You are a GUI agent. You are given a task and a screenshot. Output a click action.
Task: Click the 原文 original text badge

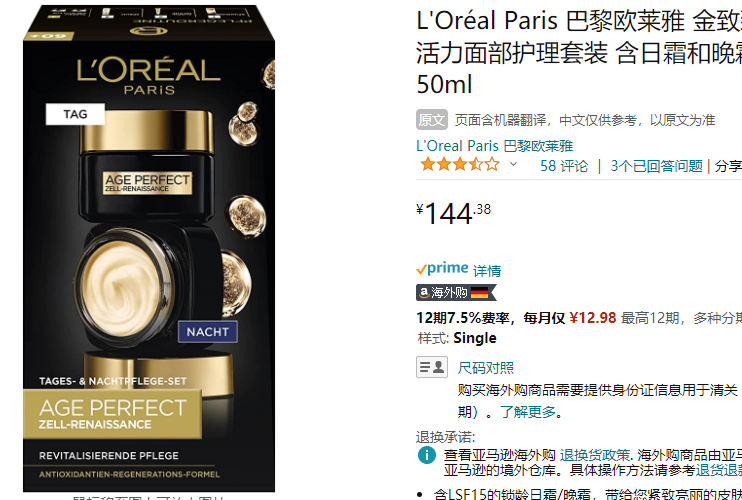432,120
